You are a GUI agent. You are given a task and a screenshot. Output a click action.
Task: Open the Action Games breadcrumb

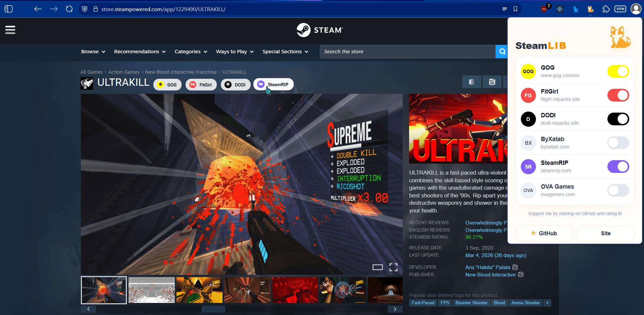pos(124,72)
